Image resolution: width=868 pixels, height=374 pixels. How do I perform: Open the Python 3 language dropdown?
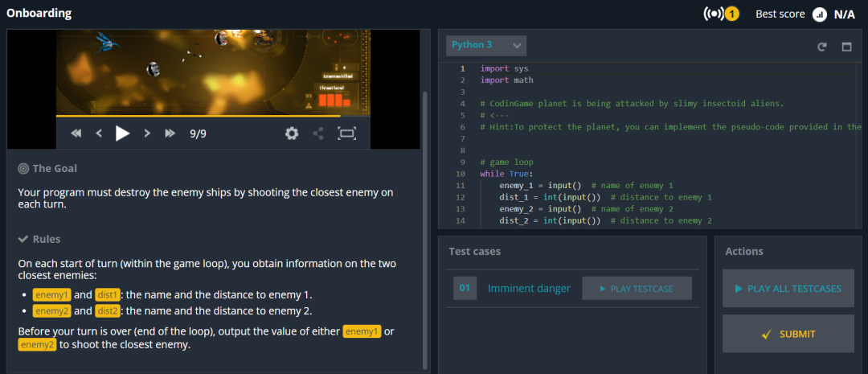point(486,45)
